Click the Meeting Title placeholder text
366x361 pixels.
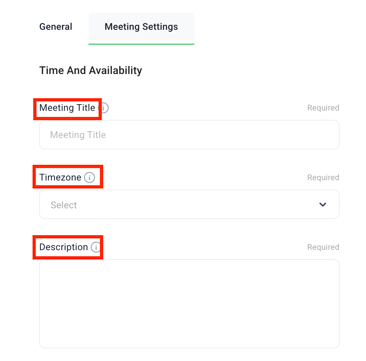pos(78,135)
